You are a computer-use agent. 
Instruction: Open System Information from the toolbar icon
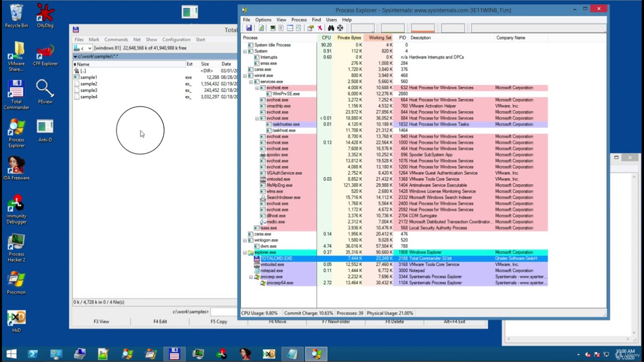point(273,28)
